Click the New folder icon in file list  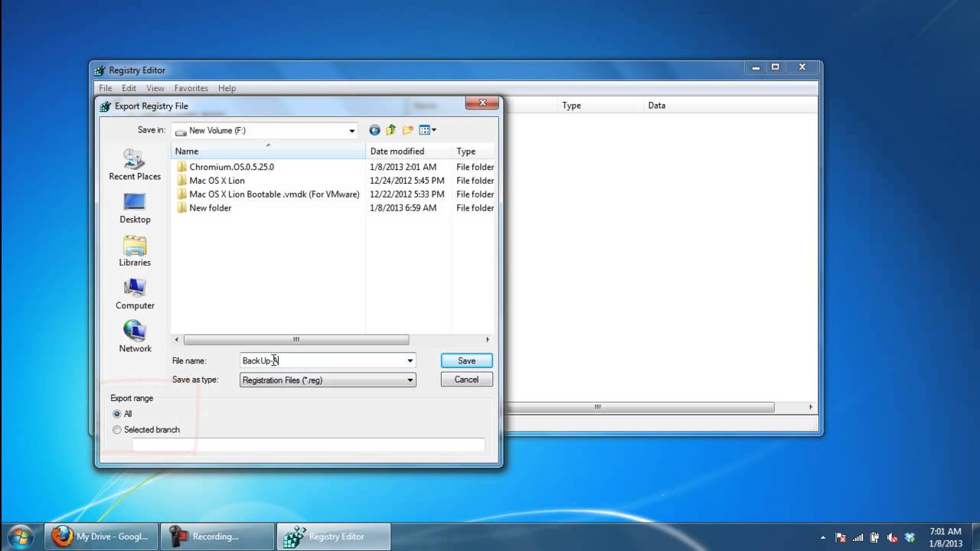point(181,208)
